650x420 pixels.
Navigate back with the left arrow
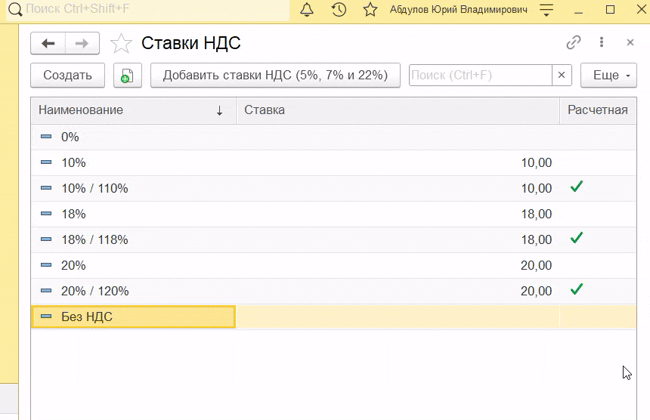(x=48, y=44)
